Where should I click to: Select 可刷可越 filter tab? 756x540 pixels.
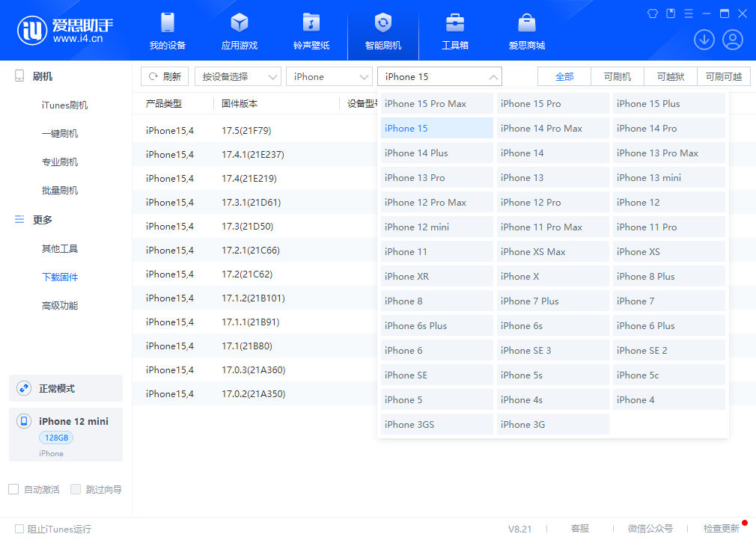tap(724, 76)
